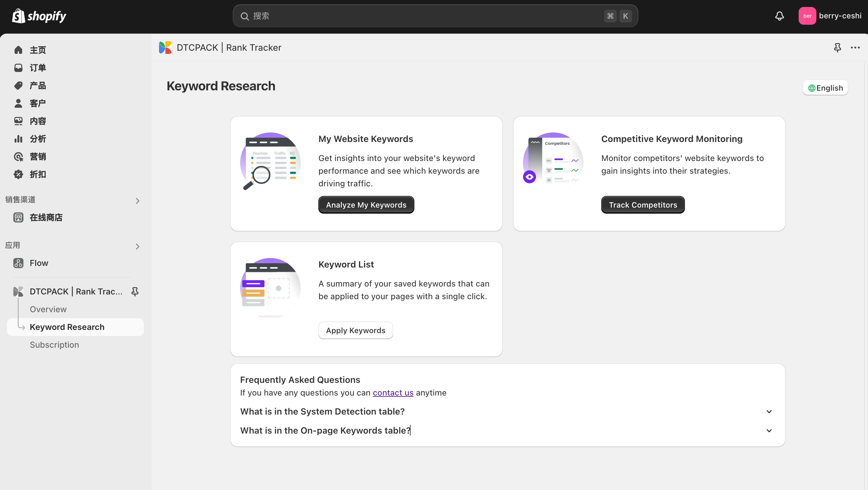Open the Flow app
This screenshot has width=868, height=490.
39,263
